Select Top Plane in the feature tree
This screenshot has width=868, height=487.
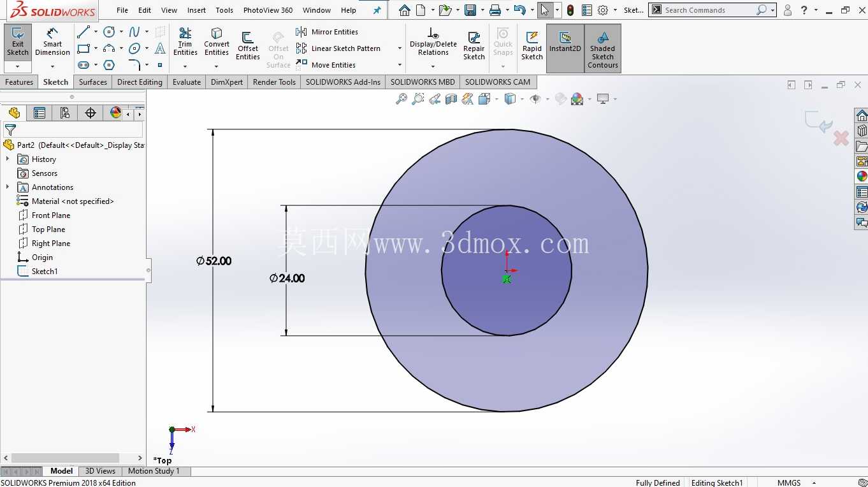(48, 229)
